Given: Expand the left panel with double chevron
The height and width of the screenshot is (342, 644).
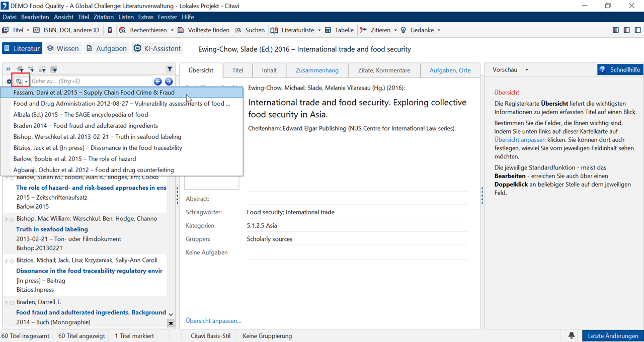Looking at the screenshot, I should point(8,69).
